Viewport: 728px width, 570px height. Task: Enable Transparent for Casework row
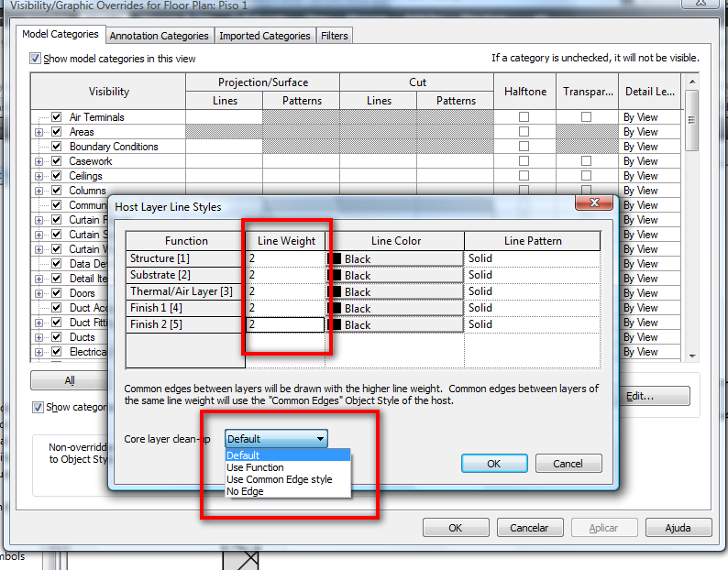pos(587,161)
